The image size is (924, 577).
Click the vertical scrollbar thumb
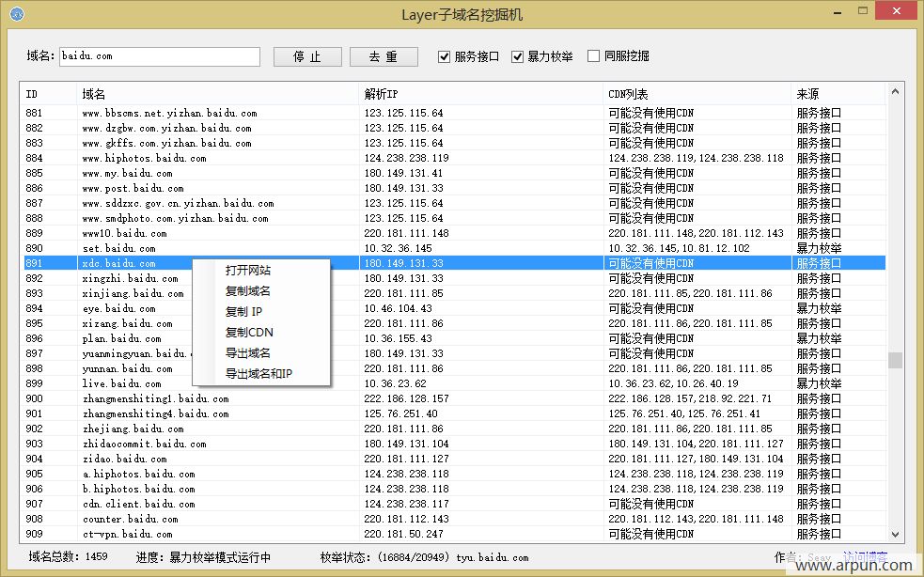point(895,360)
